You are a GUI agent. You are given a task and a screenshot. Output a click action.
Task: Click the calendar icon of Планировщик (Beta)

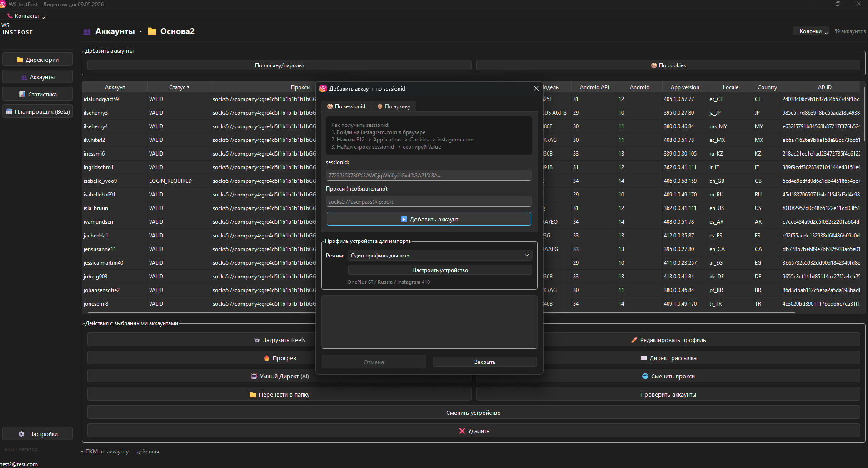click(9, 111)
